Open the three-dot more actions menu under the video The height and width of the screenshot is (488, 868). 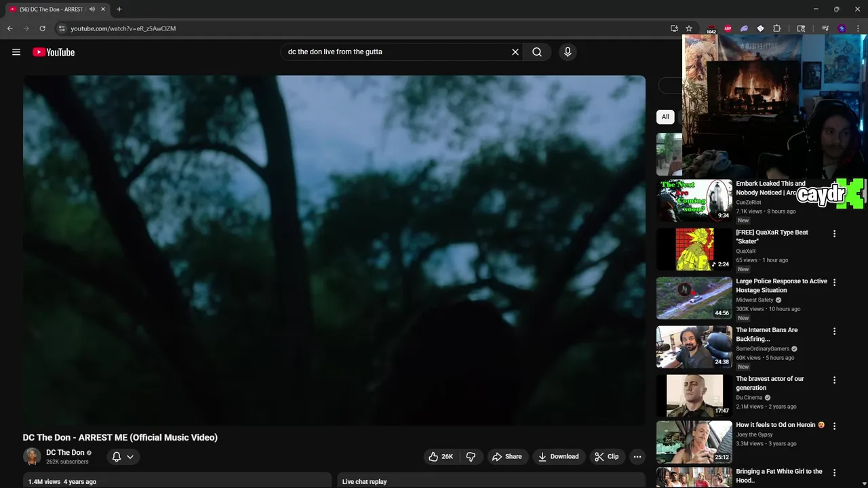tap(637, 457)
